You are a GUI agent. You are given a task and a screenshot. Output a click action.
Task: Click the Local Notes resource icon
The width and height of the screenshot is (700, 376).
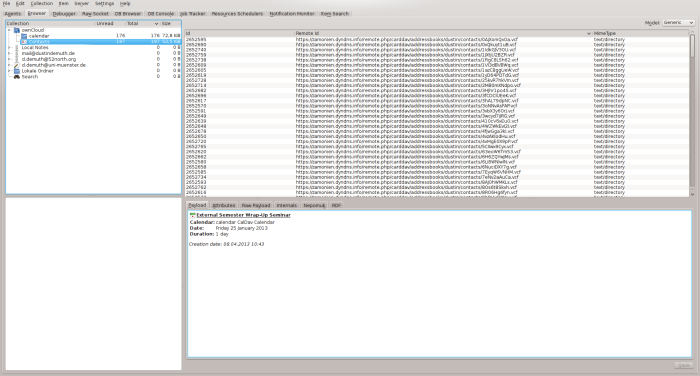[17, 47]
